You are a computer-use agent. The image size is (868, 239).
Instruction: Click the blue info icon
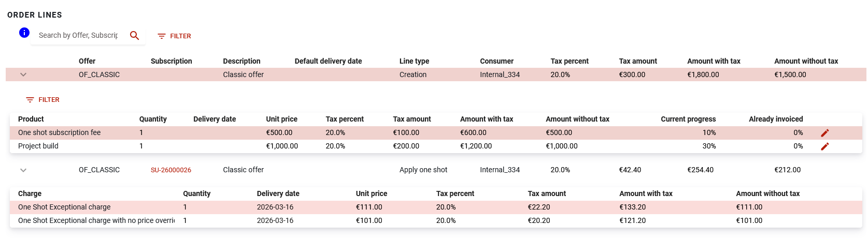pos(24,33)
